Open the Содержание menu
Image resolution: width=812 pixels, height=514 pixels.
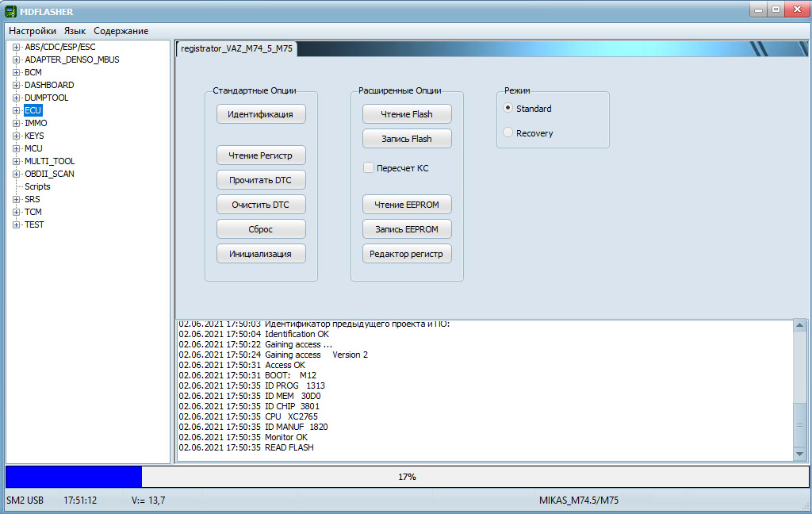coord(121,31)
